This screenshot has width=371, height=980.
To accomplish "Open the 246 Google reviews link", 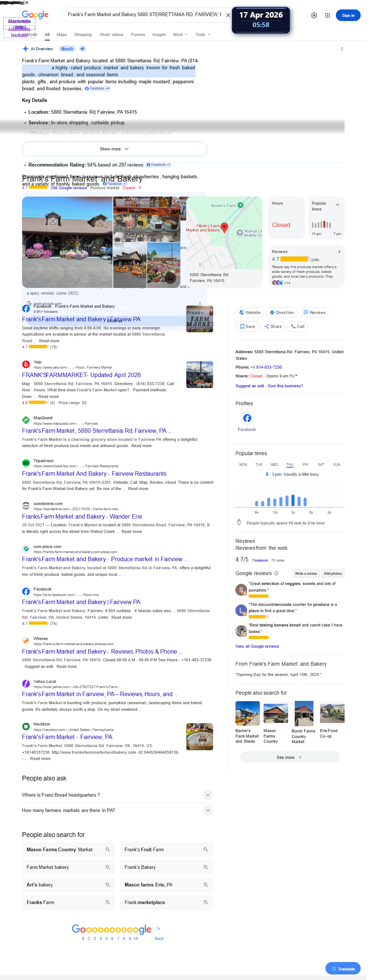I will 69,188.
